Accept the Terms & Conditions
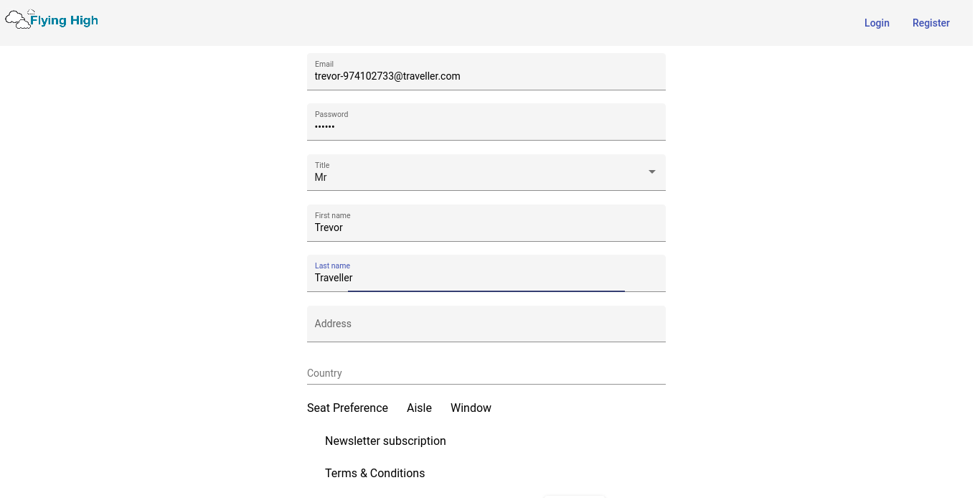The image size is (980, 498). (x=374, y=473)
